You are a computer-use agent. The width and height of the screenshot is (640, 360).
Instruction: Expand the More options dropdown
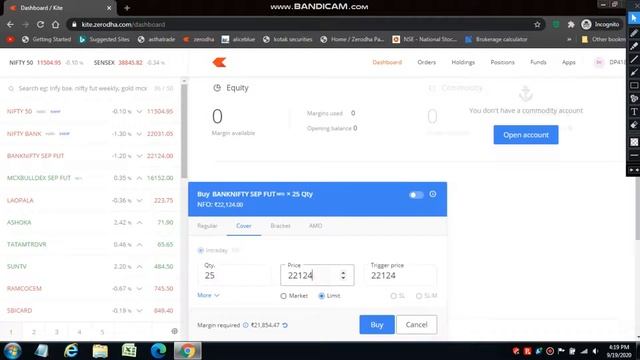pos(208,295)
